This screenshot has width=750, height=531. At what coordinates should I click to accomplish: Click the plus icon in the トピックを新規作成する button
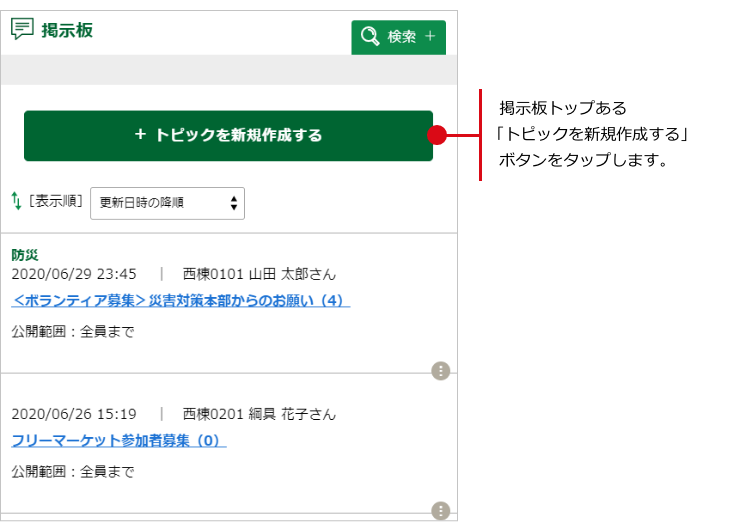coord(140,135)
